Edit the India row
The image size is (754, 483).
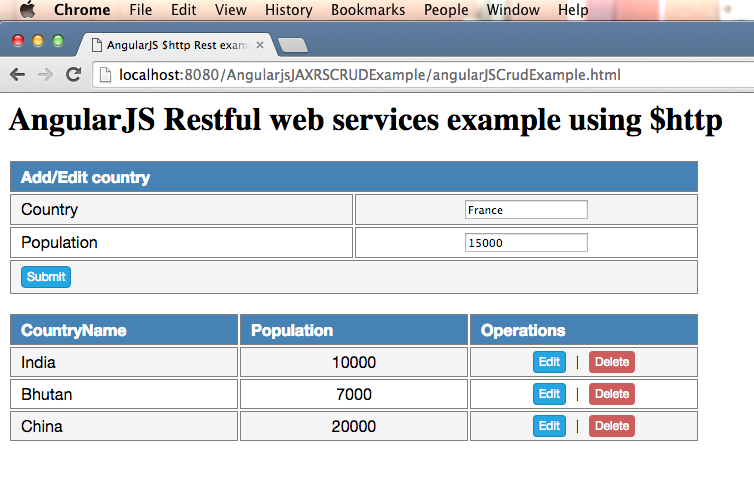click(549, 362)
